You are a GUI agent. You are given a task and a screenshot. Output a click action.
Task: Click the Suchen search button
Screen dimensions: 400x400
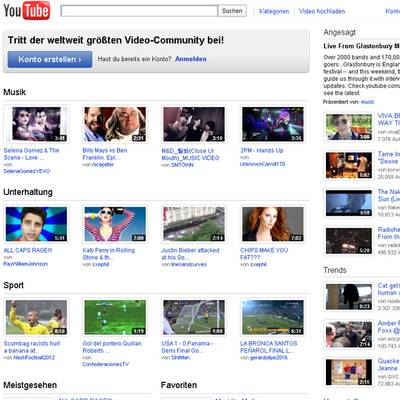[x=232, y=11]
